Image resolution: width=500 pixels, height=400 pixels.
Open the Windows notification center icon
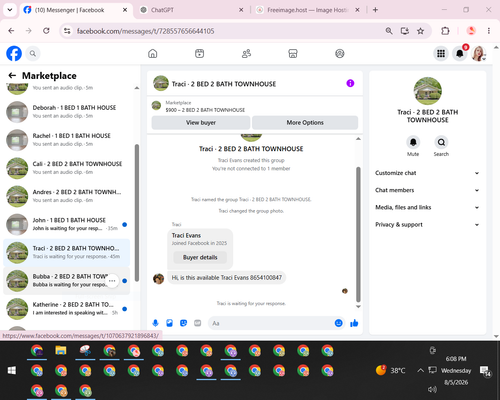tap(485, 371)
